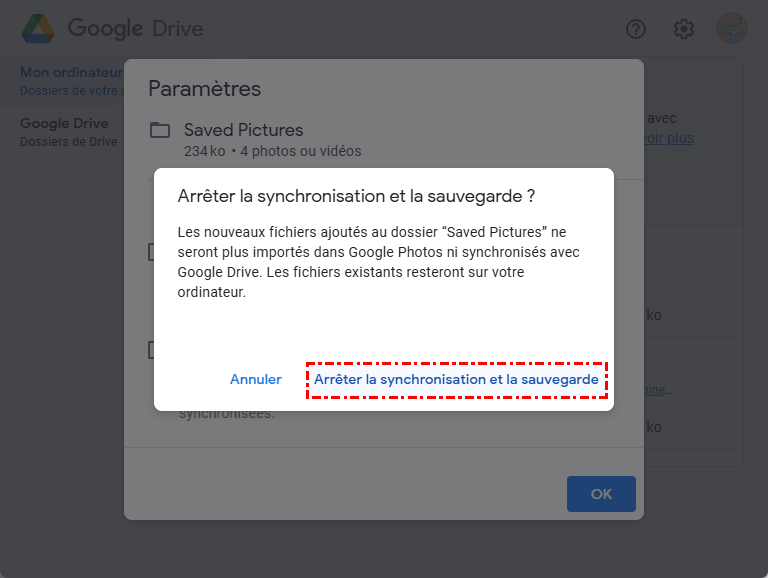768x578 pixels.
Task: Open the help question mark icon
Action: tap(636, 29)
